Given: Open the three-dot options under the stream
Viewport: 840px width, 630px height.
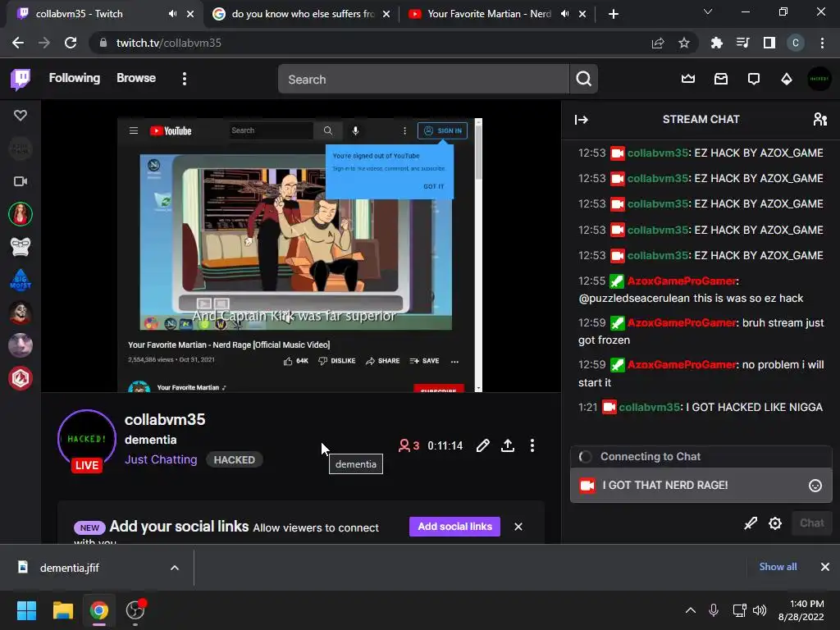Looking at the screenshot, I should [532, 445].
